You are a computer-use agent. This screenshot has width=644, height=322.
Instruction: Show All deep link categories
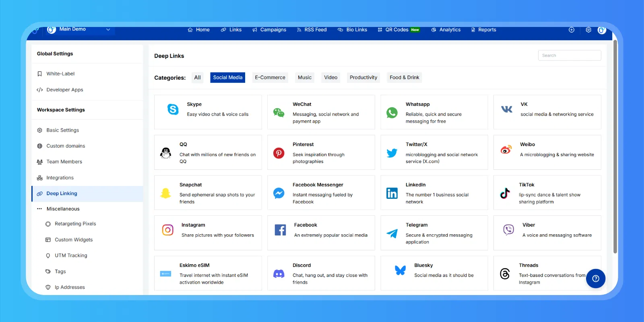197,78
